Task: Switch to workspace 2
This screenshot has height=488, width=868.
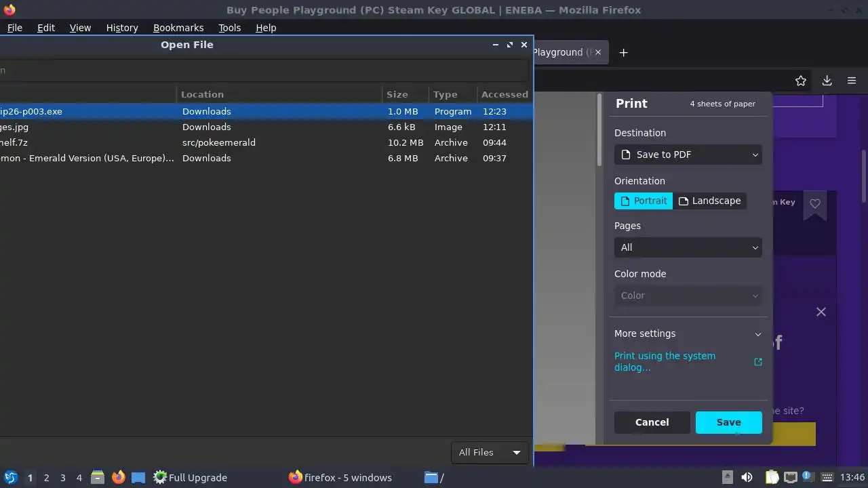Action: pyautogui.click(x=46, y=477)
